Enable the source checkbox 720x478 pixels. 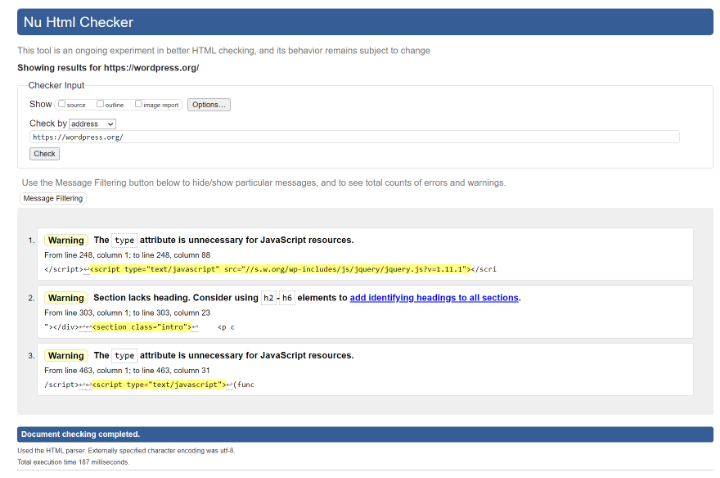click(x=62, y=104)
